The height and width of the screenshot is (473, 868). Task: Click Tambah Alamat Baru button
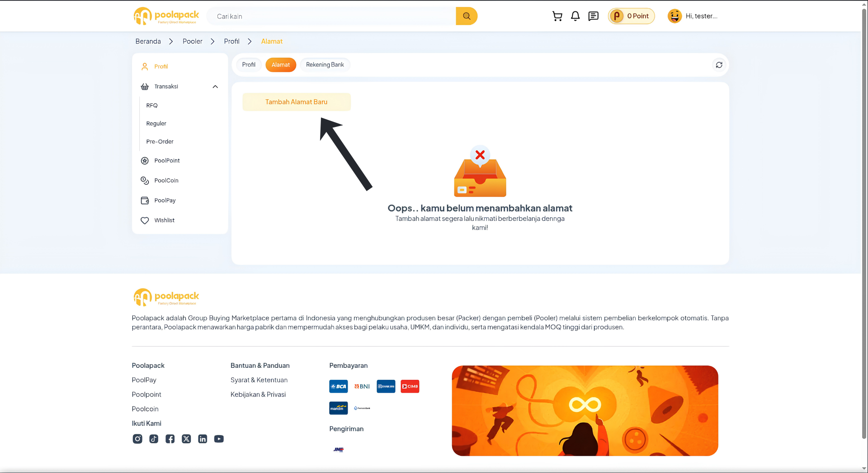(x=297, y=102)
